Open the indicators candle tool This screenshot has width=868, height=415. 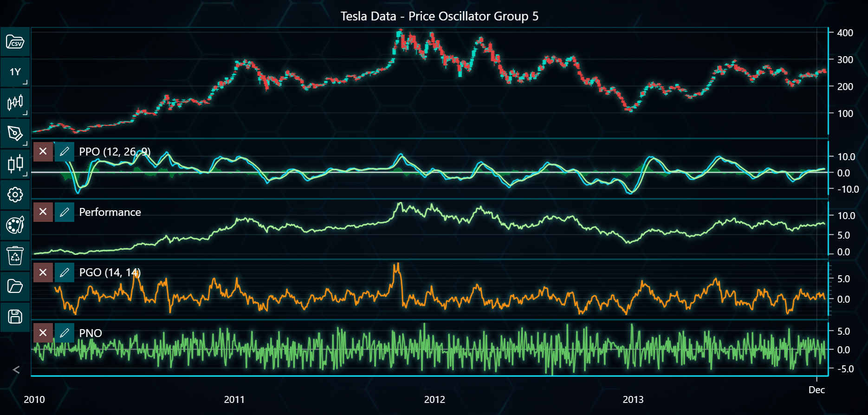click(x=15, y=164)
